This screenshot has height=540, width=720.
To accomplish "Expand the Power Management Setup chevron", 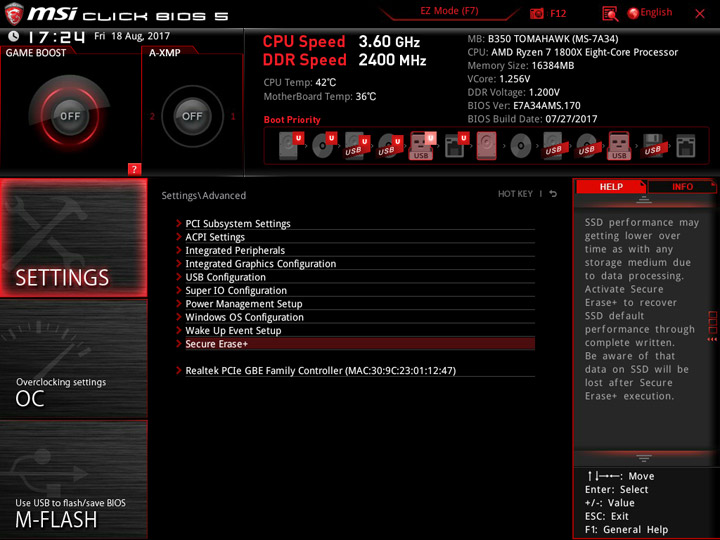I will click(179, 303).
